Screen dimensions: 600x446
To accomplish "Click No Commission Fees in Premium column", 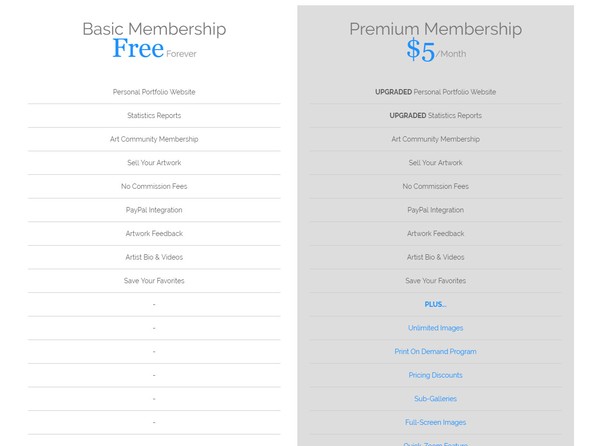I will point(435,186).
